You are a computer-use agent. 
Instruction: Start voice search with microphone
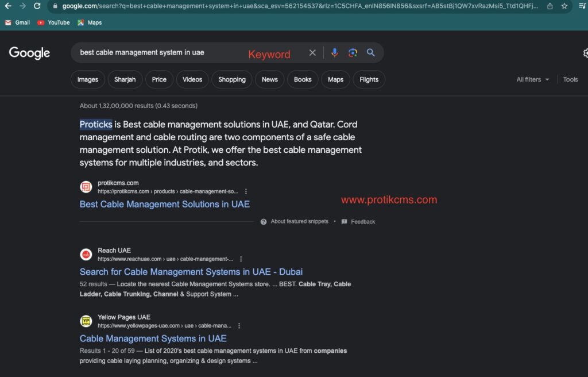click(x=335, y=52)
